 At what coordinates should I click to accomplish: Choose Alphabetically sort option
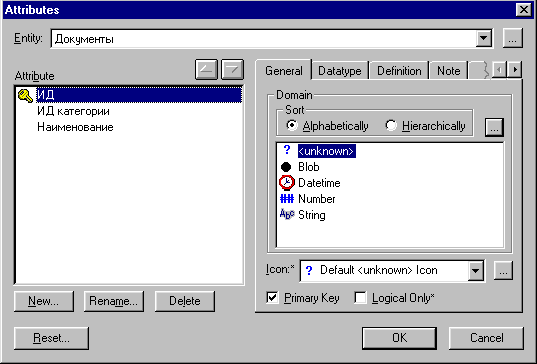click(327, 126)
